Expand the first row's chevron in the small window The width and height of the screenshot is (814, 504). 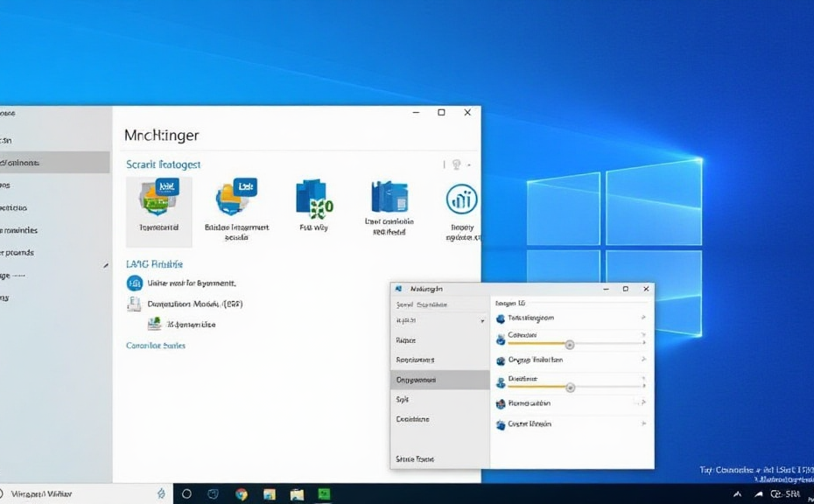pos(643,318)
